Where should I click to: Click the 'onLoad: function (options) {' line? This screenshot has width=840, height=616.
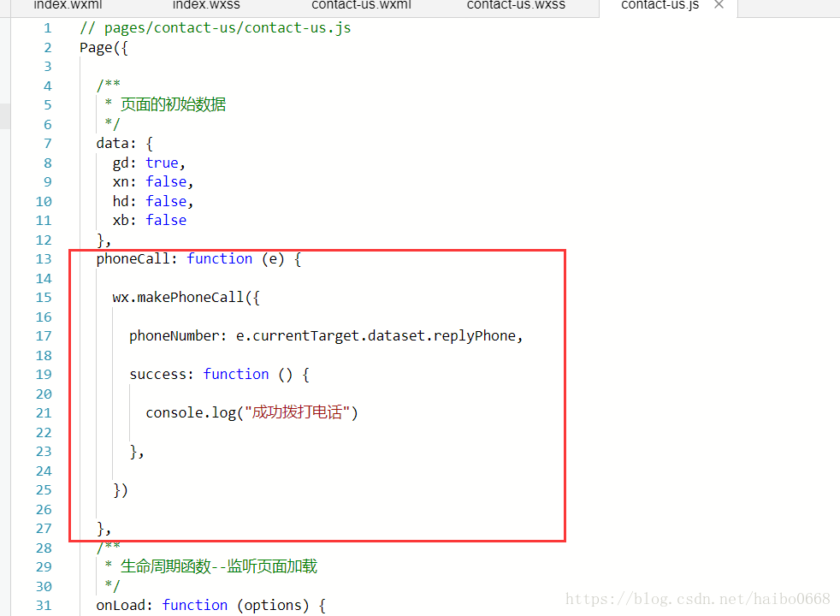click(x=210, y=606)
